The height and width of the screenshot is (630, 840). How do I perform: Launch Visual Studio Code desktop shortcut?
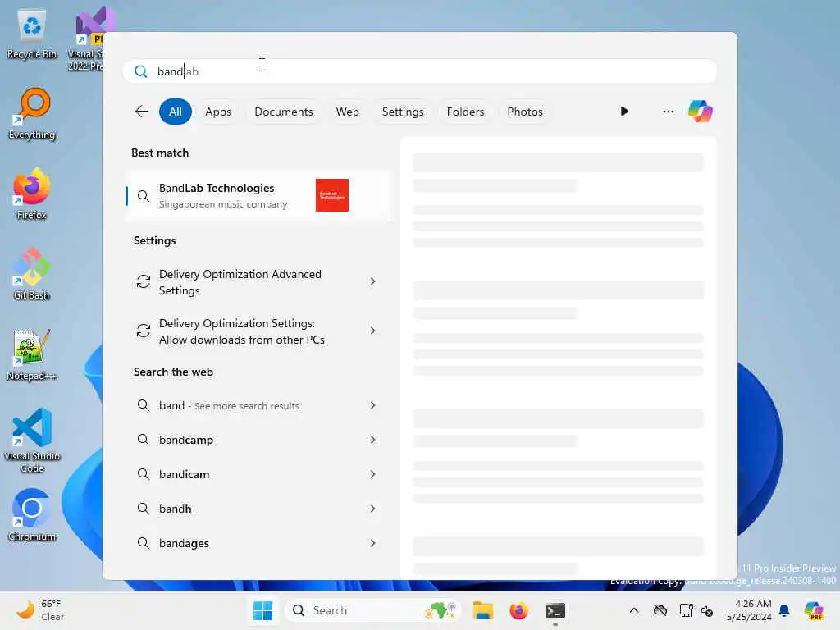tap(32, 441)
